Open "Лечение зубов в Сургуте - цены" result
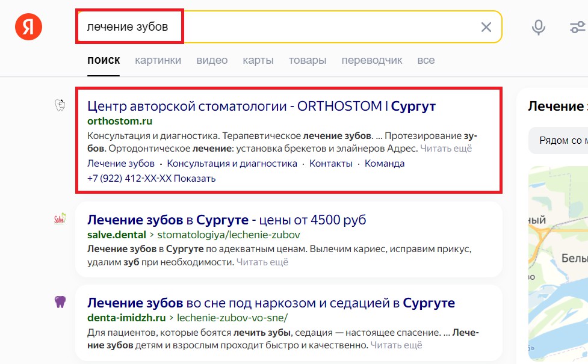588x364 pixels. click(226, 220)
